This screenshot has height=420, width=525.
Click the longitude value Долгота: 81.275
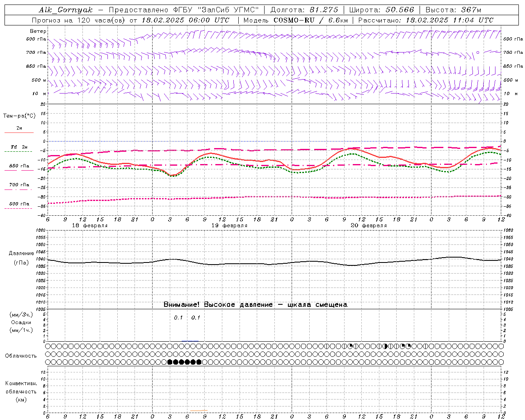[304, 10]
